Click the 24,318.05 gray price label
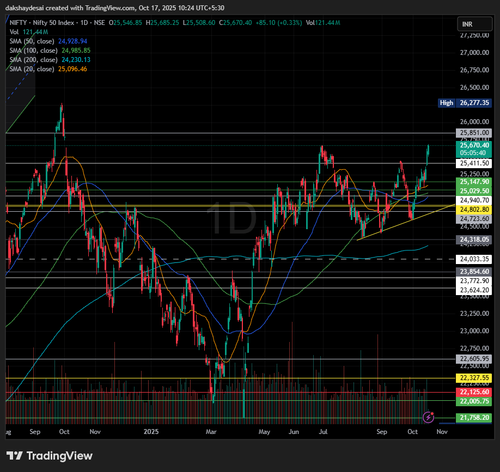 click(x=474, y=239)
